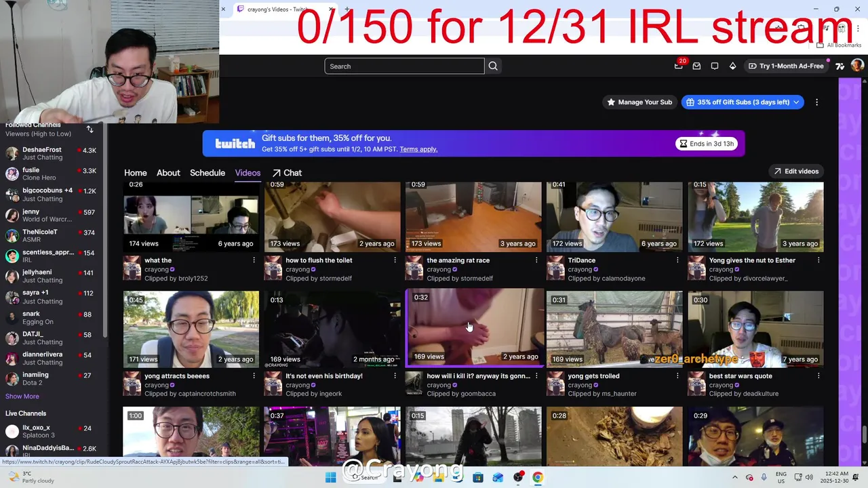This screenshot has height=488, width=868.
Task: Open the Bits crown icon
Action: pyautogui.click(x=732, y=66)
